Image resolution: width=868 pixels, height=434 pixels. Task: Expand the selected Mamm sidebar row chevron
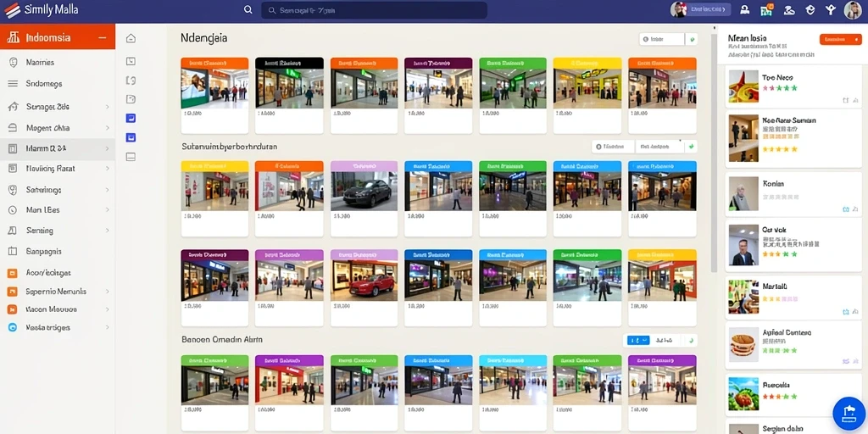tap(107, 148)
